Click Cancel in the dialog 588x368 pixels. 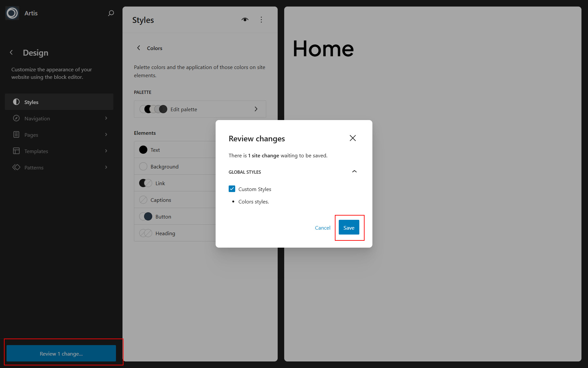pyautogui.click(x=322, y=228)
